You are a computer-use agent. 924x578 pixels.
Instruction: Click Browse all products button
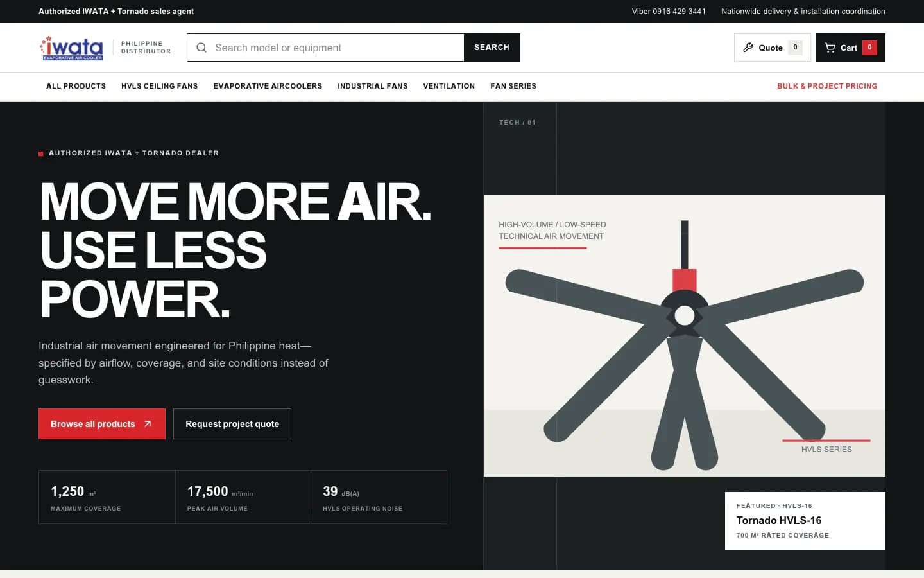tap(102, 424)
